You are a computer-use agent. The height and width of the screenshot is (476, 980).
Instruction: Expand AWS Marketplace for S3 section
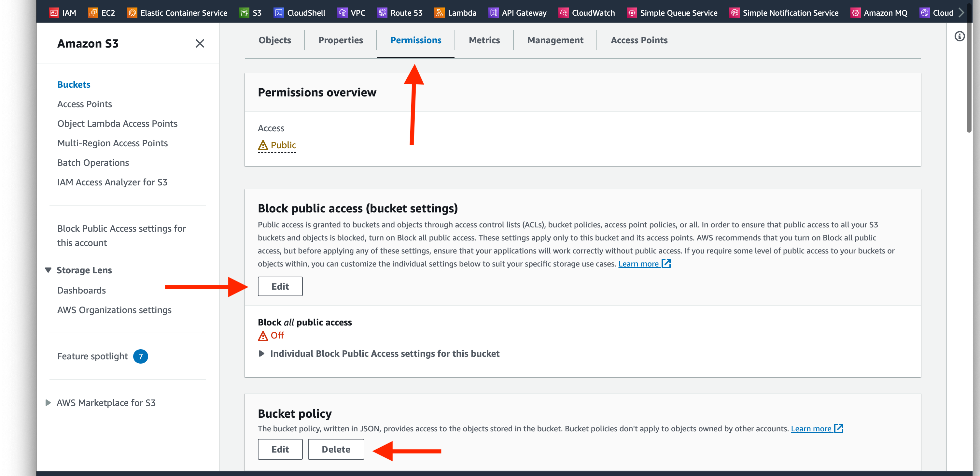tap(48, 402)
